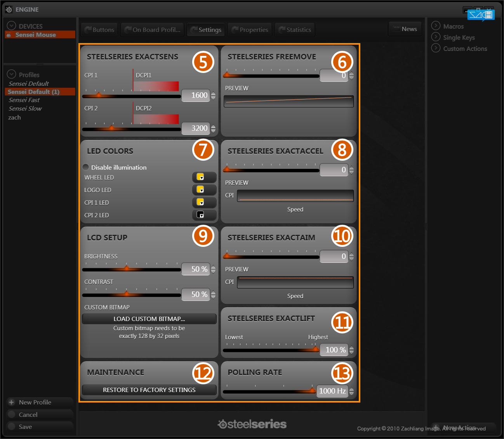Click the ExactAim value stepper arrows

(x=351, y=257)
